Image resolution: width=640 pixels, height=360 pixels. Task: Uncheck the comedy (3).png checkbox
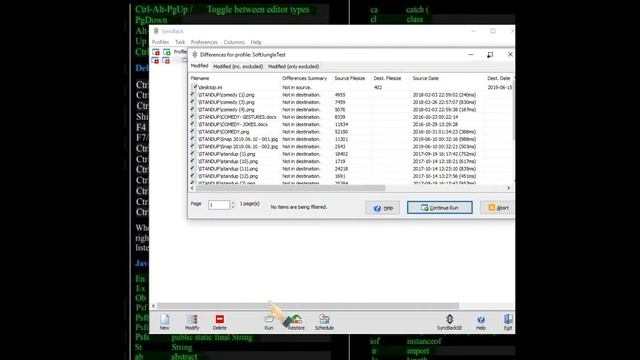193,102
